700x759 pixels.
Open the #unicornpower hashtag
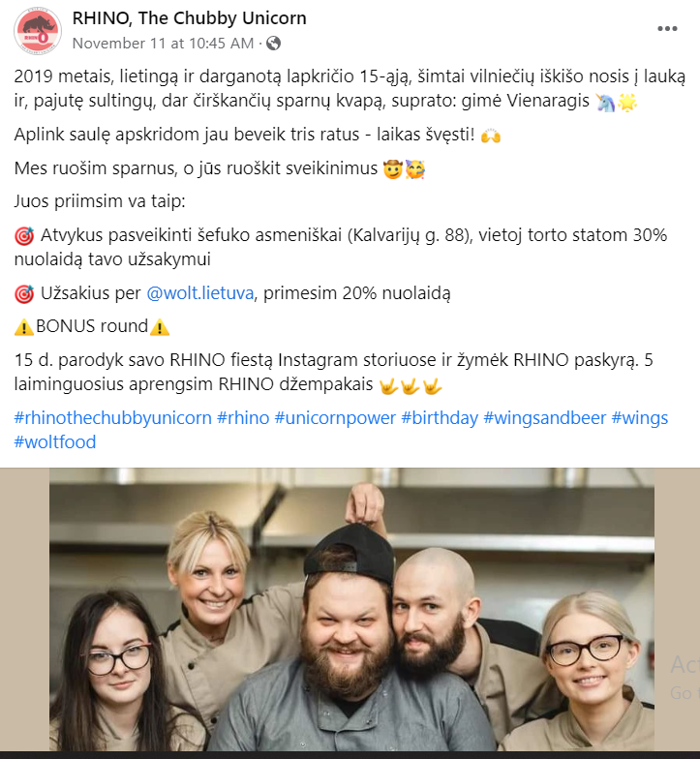coord(335,418)
